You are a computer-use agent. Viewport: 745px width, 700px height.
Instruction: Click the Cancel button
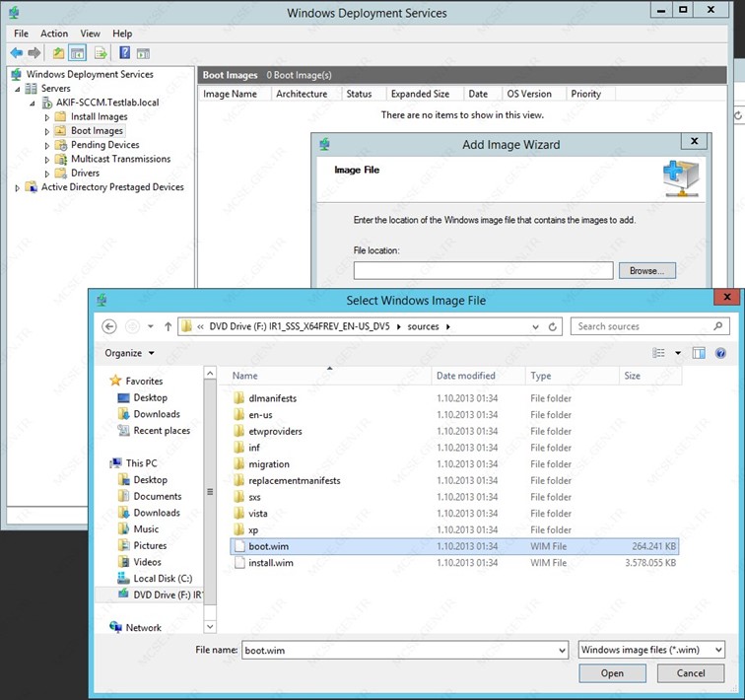(x=691, y=673)
